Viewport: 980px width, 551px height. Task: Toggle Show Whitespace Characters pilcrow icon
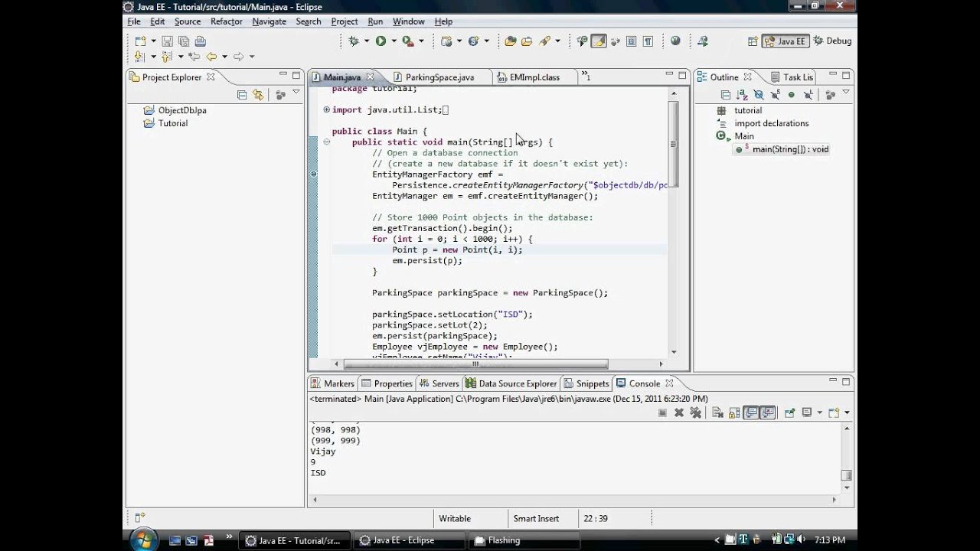648,41
